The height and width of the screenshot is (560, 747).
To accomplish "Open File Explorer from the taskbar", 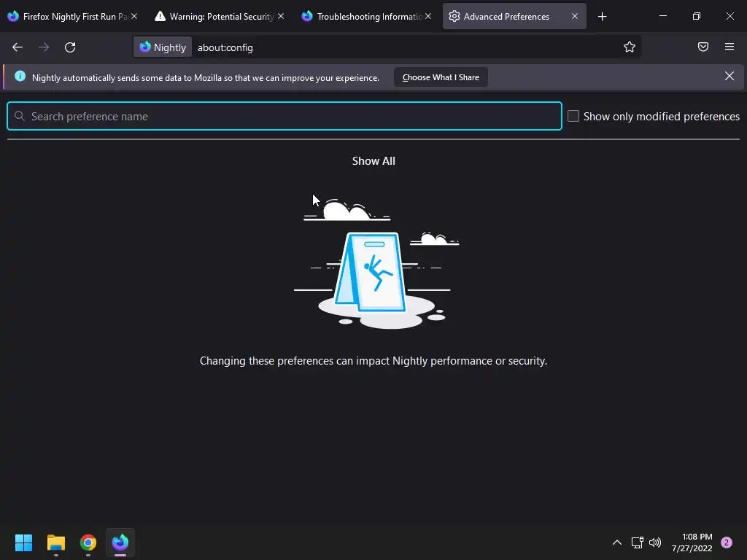I will click(x=55, y=542).
